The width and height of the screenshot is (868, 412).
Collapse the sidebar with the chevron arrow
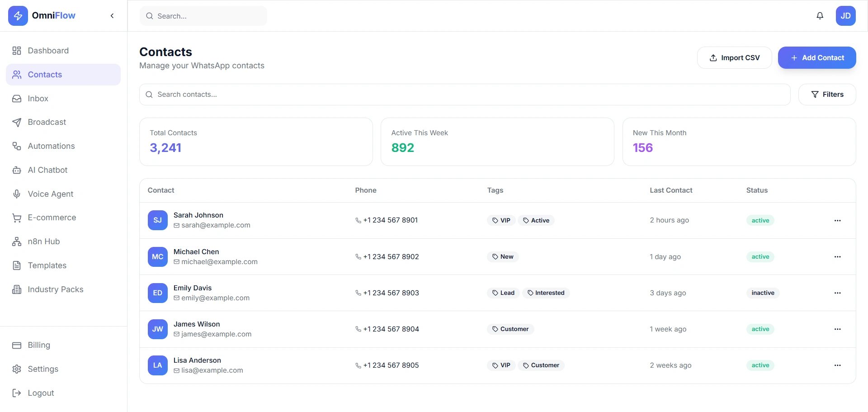point(112,16)
